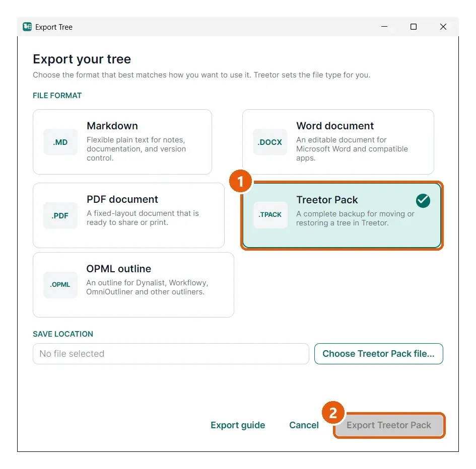Click the 'Export your tree' heading
The image size is (476, 469).
(82, 59)
